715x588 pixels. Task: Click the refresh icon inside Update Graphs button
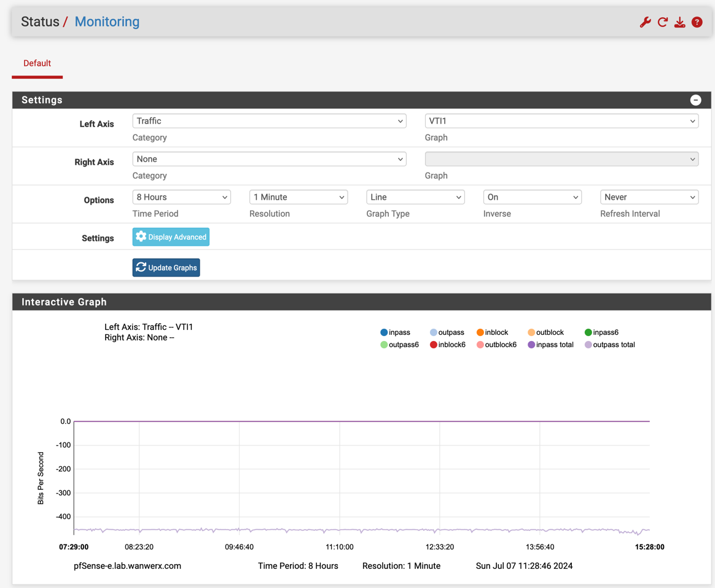pyautogui.click(x=141, y=267)
